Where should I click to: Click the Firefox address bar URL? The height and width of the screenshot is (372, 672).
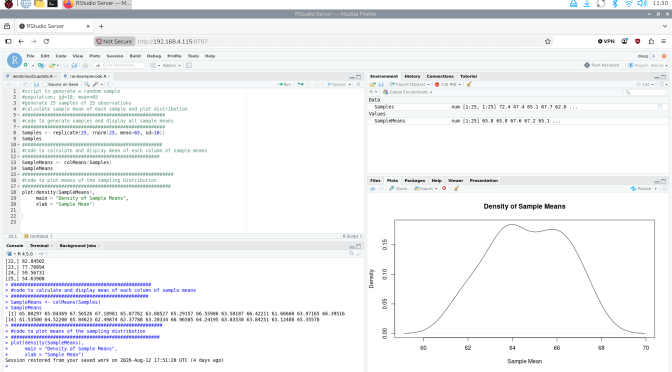pos(173,42)
